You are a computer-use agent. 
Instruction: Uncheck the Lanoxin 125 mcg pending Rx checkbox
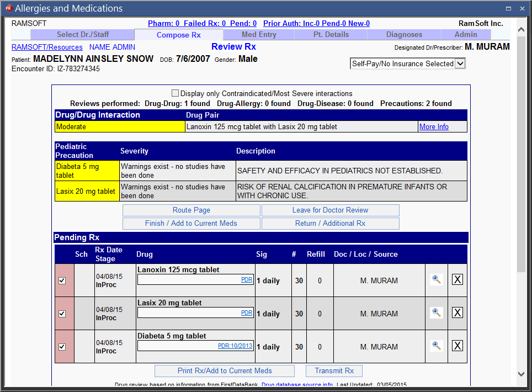[62, 280]
